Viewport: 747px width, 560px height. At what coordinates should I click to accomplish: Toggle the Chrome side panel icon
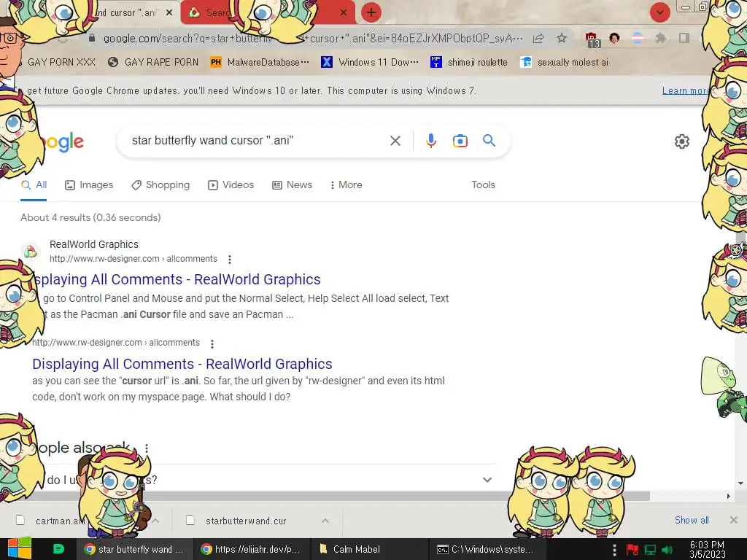click(x=684, y=38)
